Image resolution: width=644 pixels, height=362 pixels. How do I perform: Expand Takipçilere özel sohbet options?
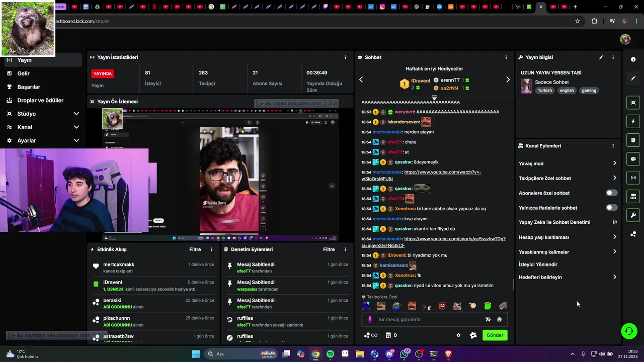615,178
